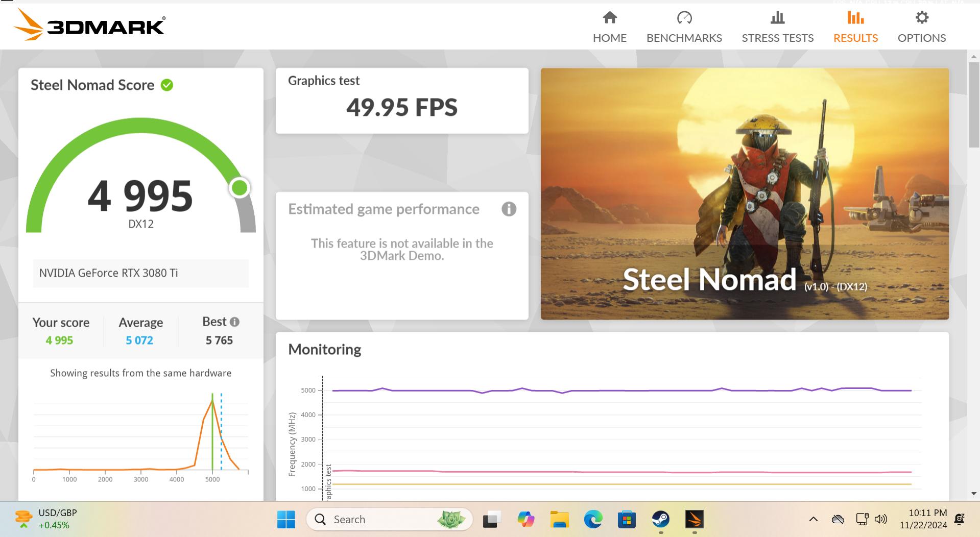
Task: Click the green valid score checkmark
Action: coord(167,85)
